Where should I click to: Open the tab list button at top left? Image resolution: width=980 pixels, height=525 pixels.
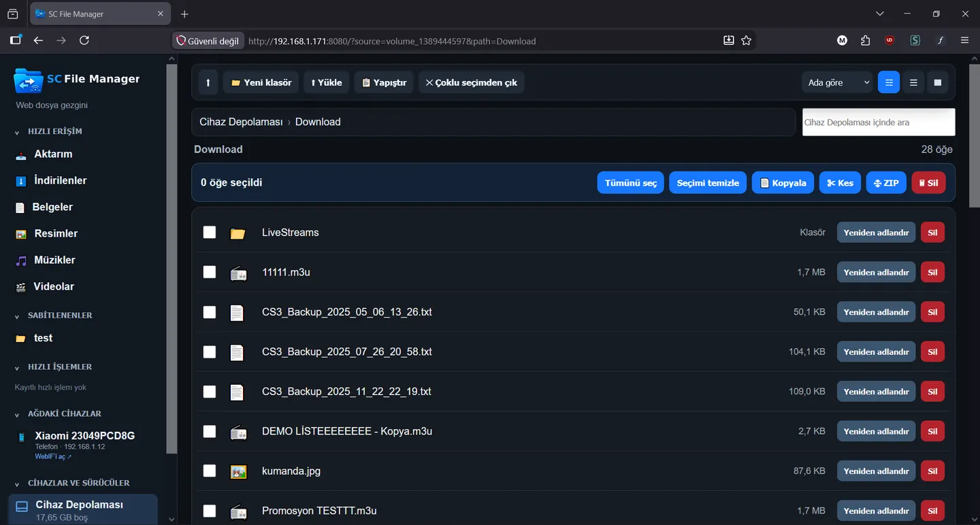click(x=12, y=14)
